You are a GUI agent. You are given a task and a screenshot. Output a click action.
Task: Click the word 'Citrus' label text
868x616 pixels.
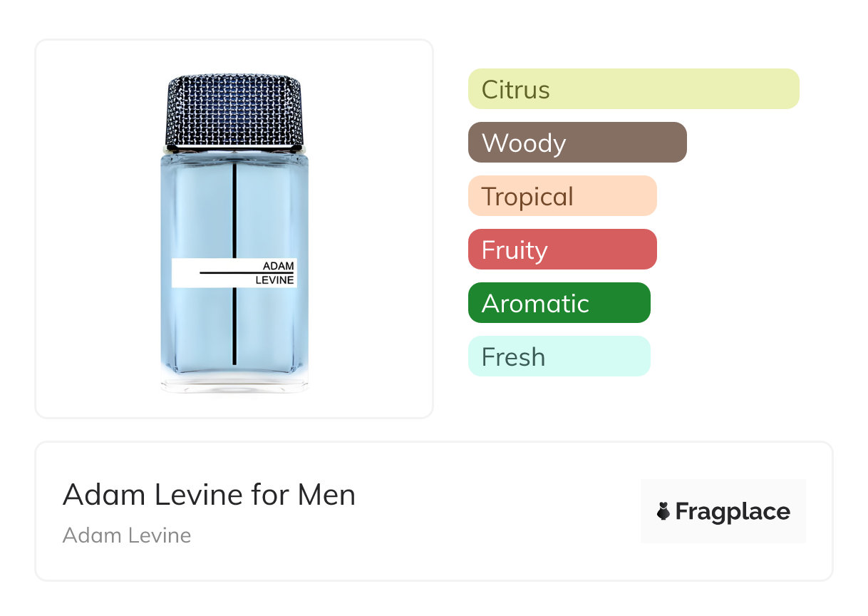pyautogui.click(x=515, y=90)
